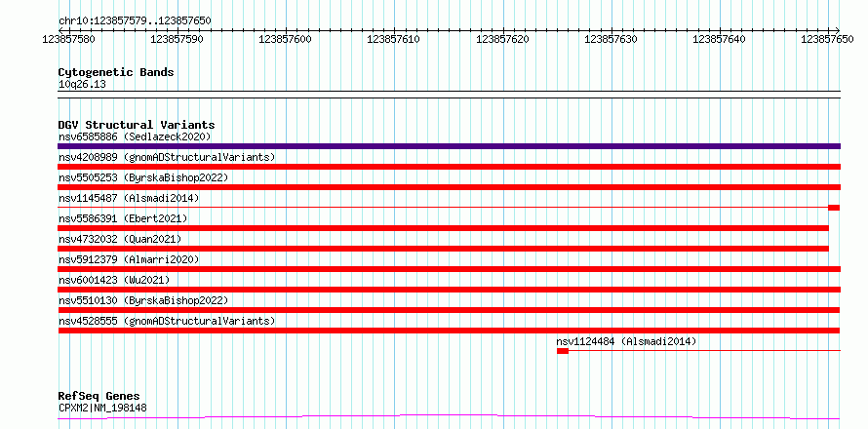Open variant nsv1124484 (Alsmadi2014) label

[627, 341]
